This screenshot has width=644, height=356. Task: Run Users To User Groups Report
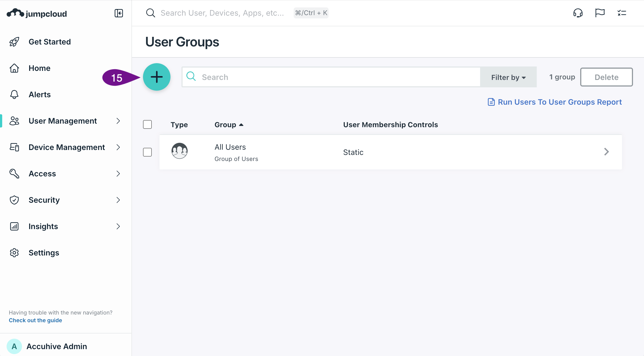tap(560, 102)
